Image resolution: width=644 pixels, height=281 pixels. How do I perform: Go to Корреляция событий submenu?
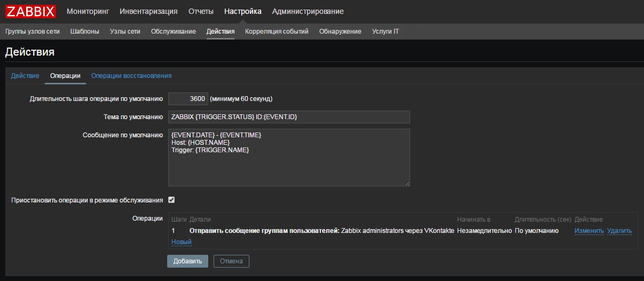[277, 32]
